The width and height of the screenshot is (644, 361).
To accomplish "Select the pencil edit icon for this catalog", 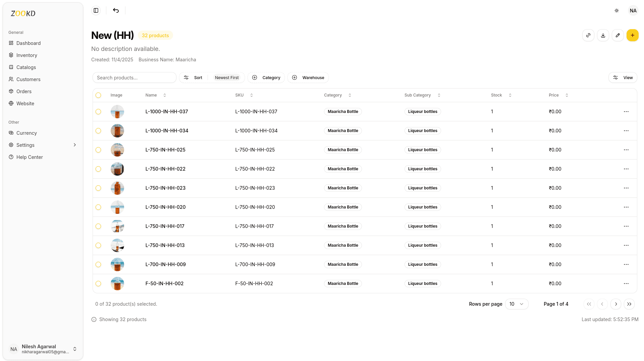I will pos(618,35).
